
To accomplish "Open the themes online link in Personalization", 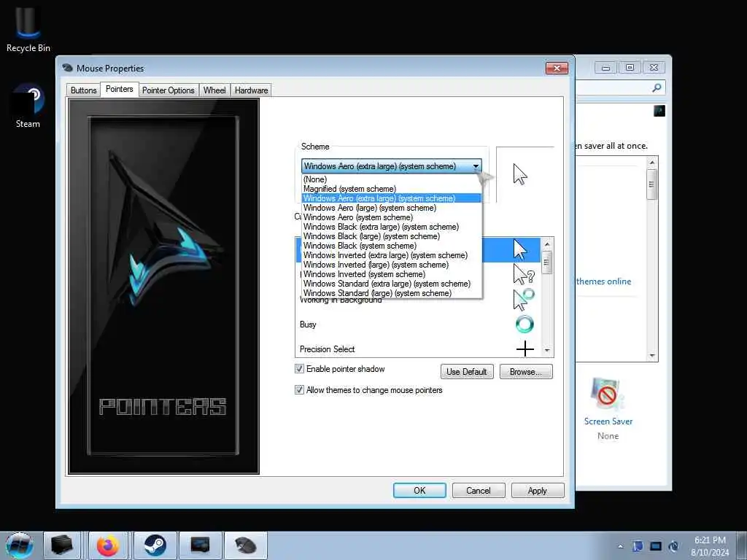I will coord(603,281).
